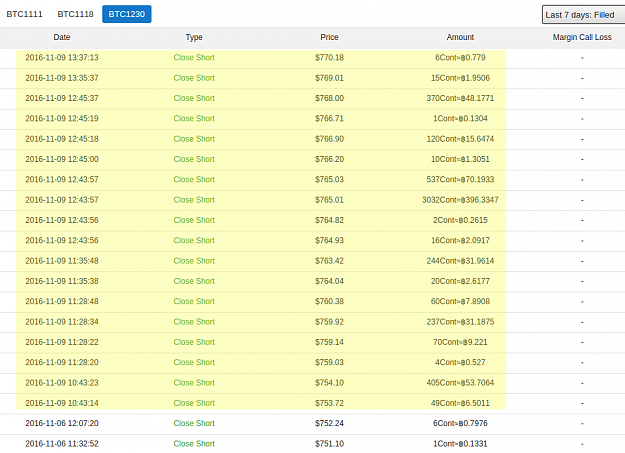The width and height of the screenshot is (625, 453).
Task: Click the price $752.24
Action: [329, 423]
